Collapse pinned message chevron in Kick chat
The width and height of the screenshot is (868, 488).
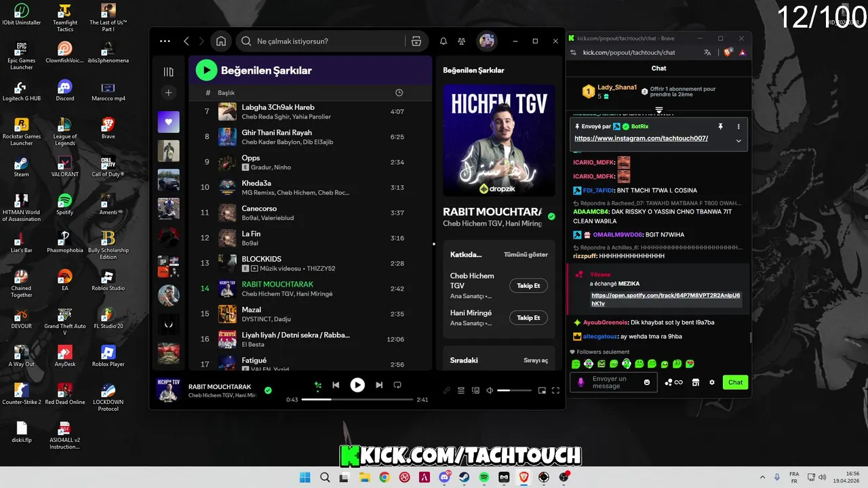tap(738, 141)
